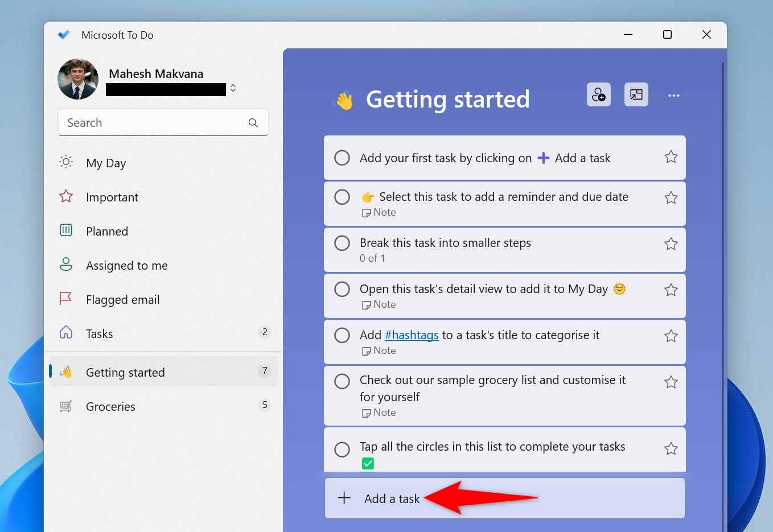Open the Tasks list
This screenshot has height=532, width=773.
(163, 334)
